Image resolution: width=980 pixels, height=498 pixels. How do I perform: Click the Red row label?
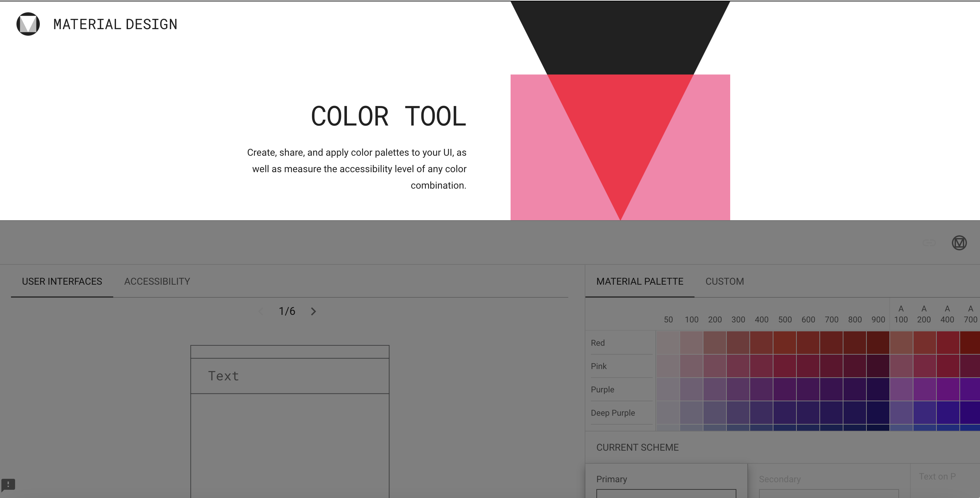598,343
